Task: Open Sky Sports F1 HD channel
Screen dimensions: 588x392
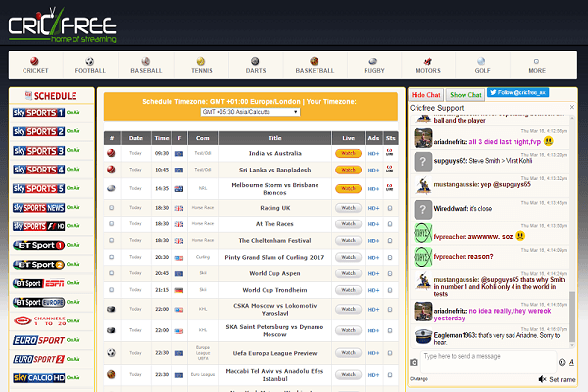Action: pyautogui.click(x=38, y=226)
